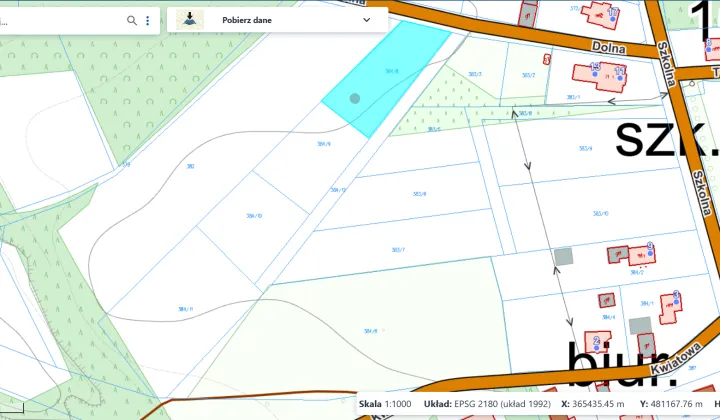Image resolution: width=720 pixels, height=420 pixels.
Task: Click the Skala 1:1000 status entry
Action: click(x=385, y=404)
